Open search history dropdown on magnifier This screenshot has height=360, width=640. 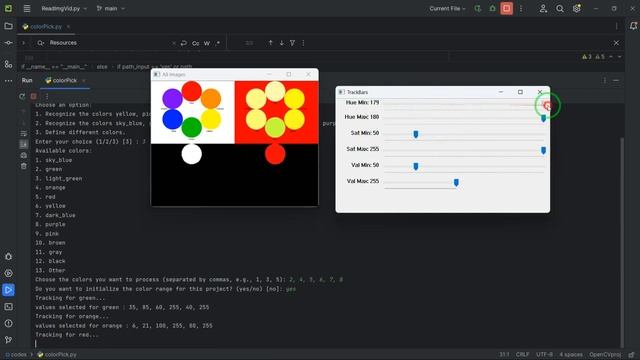[x=40, y=43]
